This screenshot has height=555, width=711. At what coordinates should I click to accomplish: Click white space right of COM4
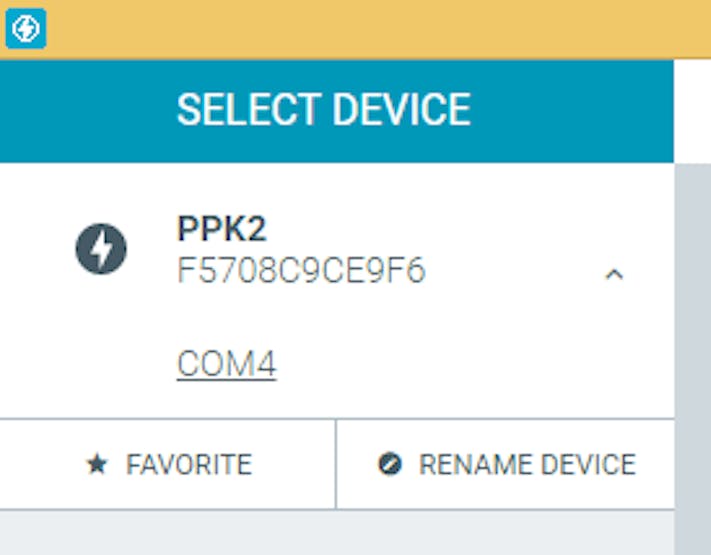click(x=450, y=364)
